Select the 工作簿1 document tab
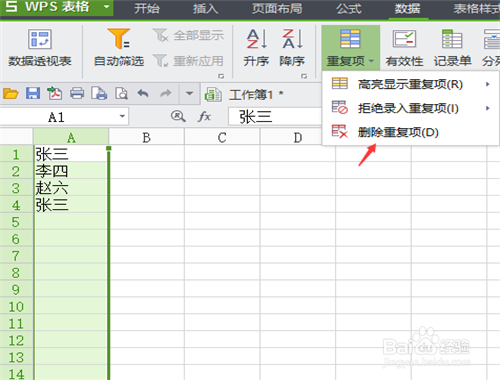 coord(245,95)
